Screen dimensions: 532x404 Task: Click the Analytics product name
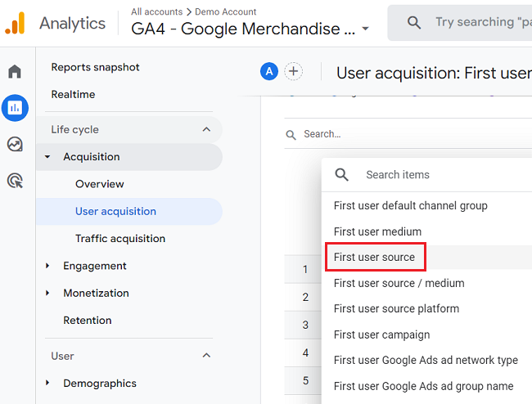point(72,24)
